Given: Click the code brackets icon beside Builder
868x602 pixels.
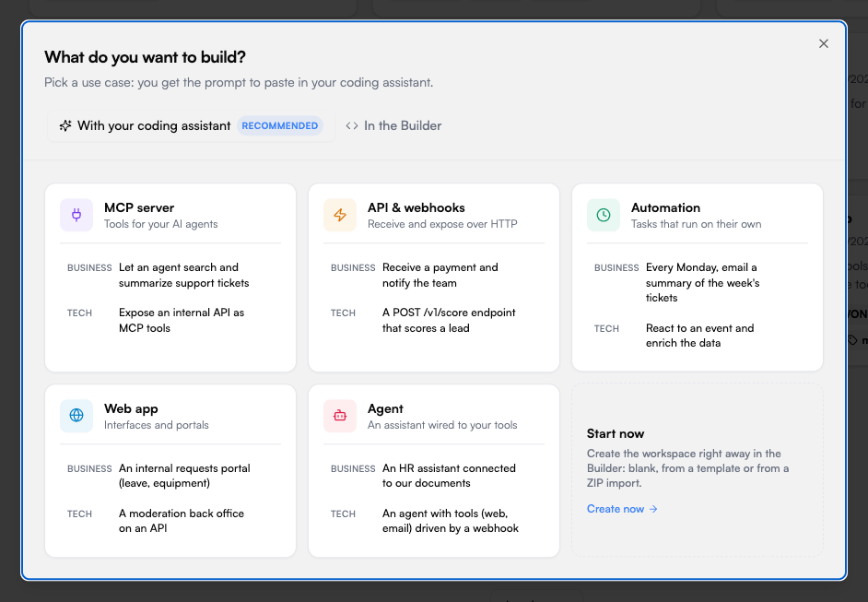Looking at the screenshot, I should [x=351, y=125].
